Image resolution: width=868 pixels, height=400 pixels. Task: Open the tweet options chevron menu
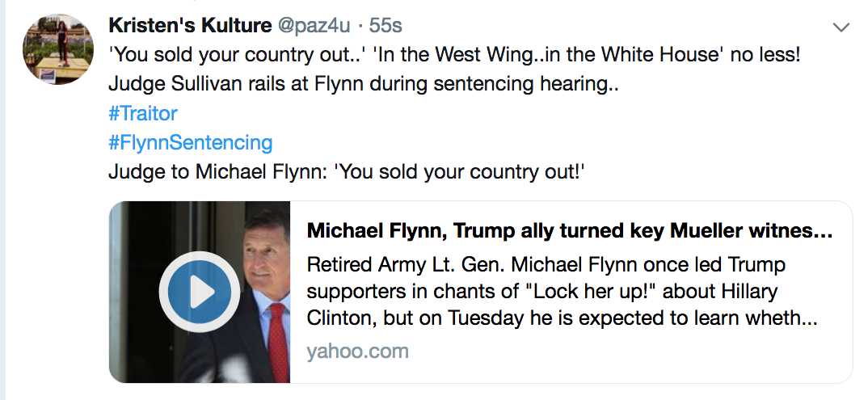tap(841, 27)
